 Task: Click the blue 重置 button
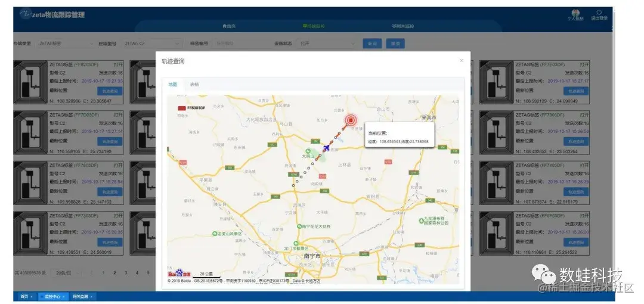click(x=395, y=44)
